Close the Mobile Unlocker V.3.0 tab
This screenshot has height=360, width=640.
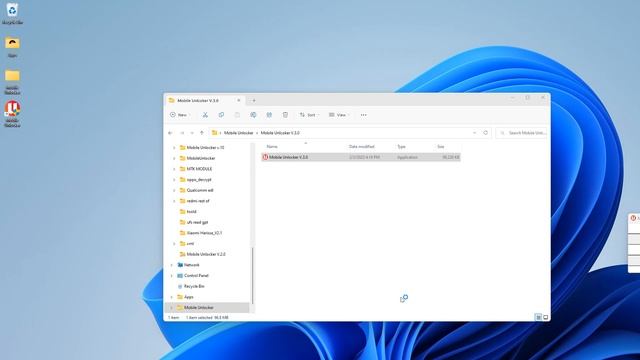pyautogui.click(x=239, y=100)
